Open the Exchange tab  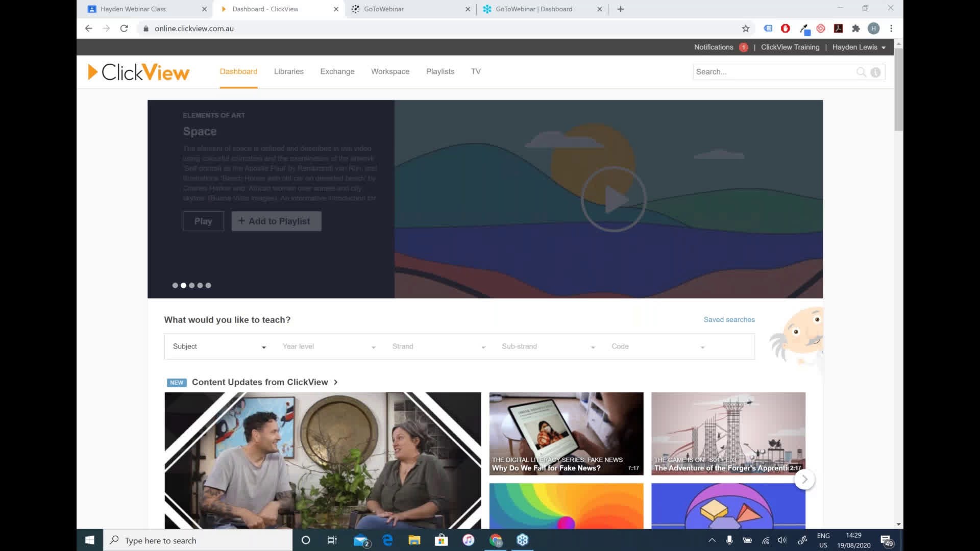(337, 71)
